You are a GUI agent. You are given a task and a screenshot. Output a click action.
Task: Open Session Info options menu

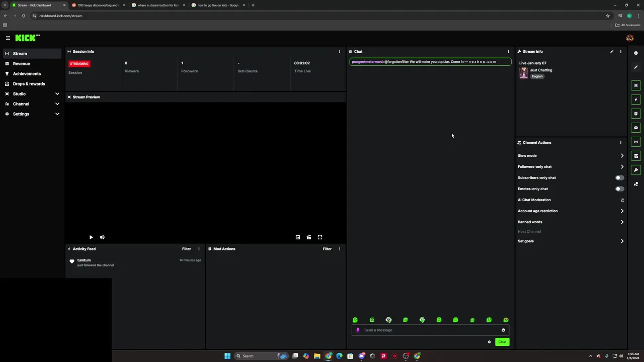pyautogui.click(x=339, y=51)
